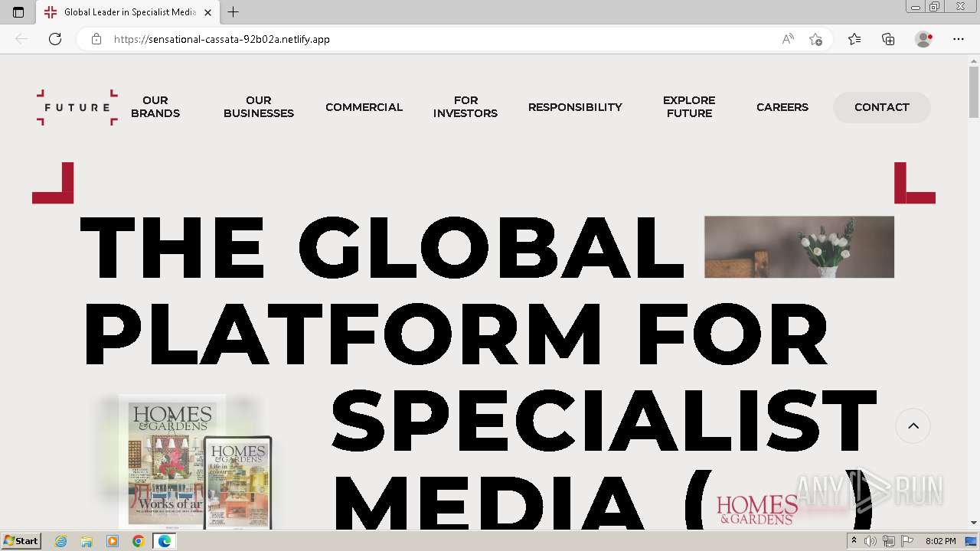Open the Explore Future menu

[x=689, y=107]
